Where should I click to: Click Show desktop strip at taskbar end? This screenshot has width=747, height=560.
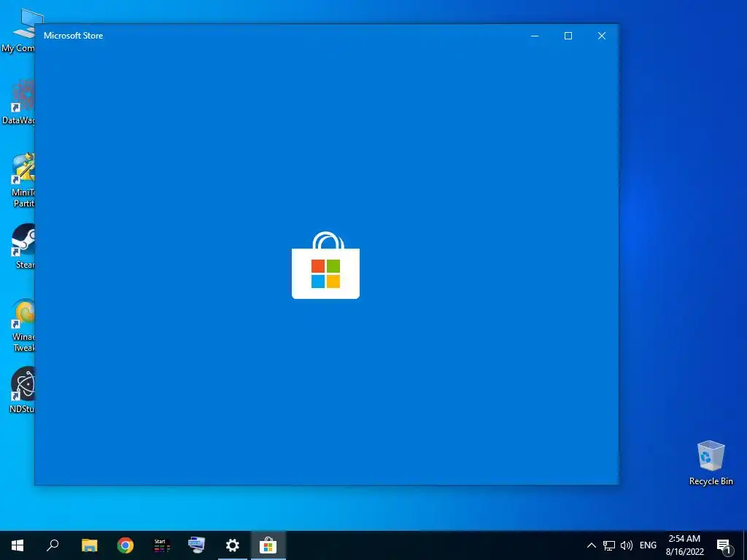(x=745, y=545)
